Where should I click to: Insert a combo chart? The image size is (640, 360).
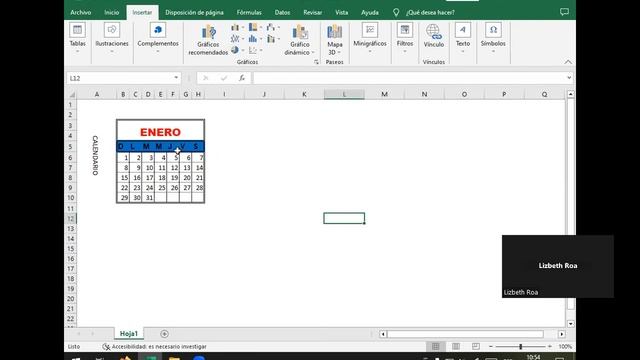pos(271,39)
